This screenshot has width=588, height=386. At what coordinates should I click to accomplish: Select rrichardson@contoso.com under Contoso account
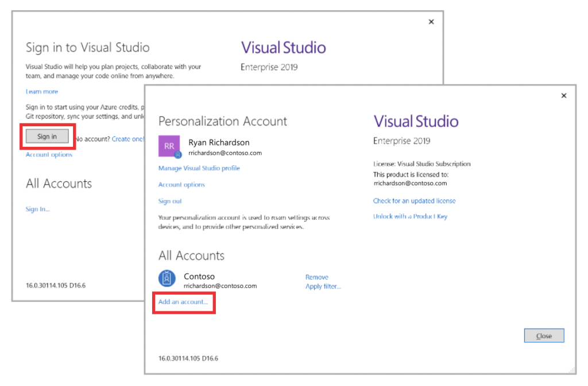click(220, 286)
